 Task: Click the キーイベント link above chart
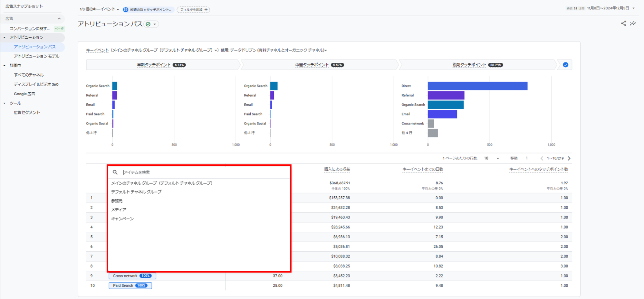point(97,50)
